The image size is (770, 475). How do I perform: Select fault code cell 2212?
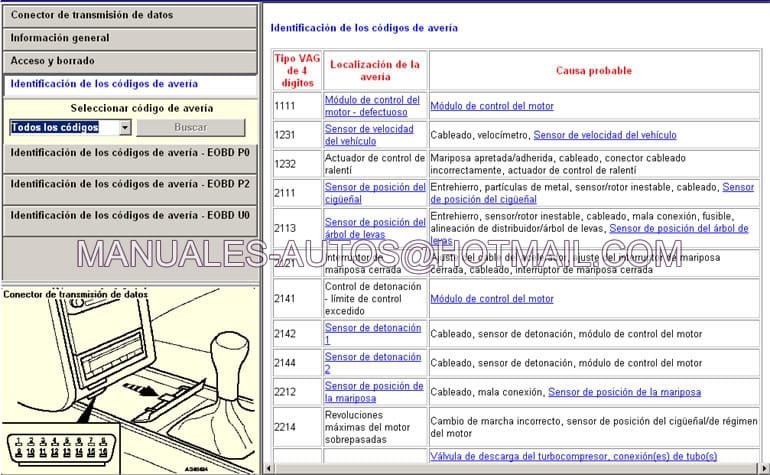(297, 392)
